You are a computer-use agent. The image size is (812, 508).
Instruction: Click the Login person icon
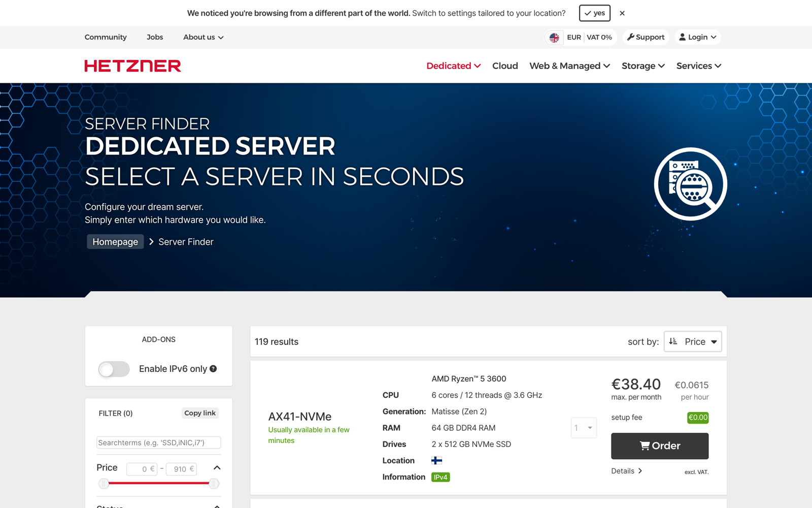tap(683, 37)
